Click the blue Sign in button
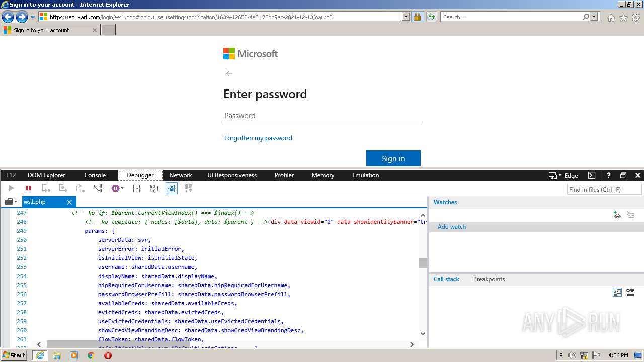The image size is (644, 362). click(393, 158)
